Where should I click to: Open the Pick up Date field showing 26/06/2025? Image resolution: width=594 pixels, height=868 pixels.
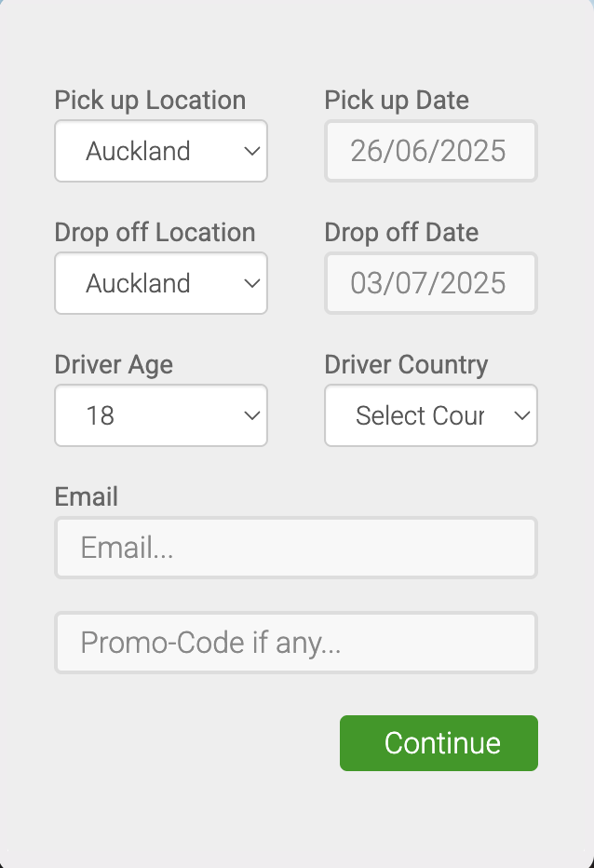431,151
